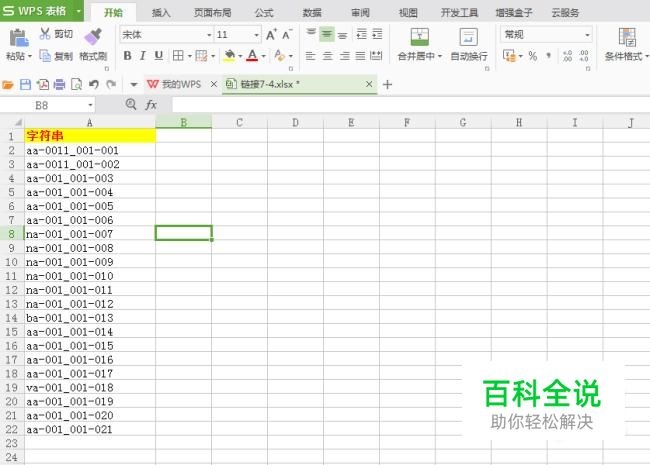This screenshot has width=650, height=465.
Task: Add a new document tab with plus
Action: pos(387,85)
